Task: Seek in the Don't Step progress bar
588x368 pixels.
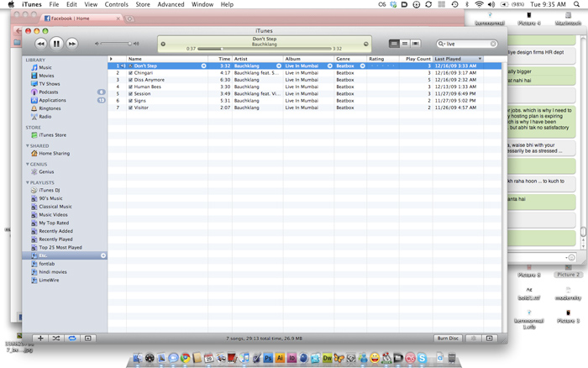Action: tap(265, 49)
